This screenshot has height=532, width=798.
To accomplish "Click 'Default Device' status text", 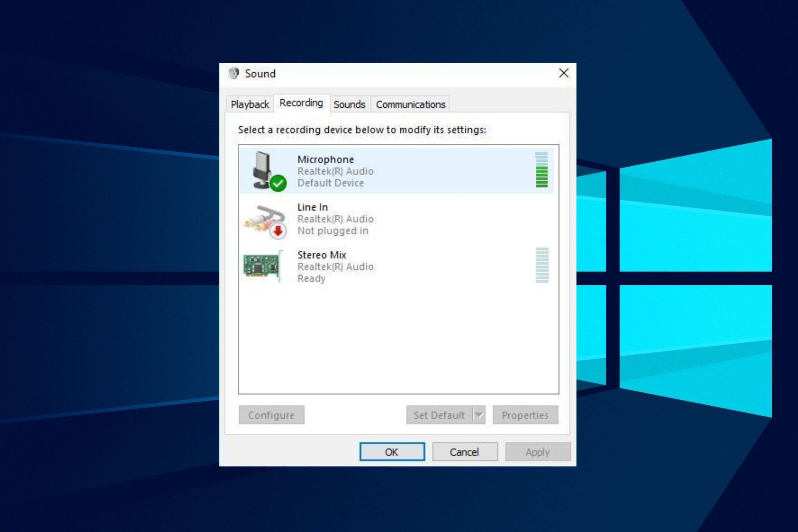I will 330,183.
